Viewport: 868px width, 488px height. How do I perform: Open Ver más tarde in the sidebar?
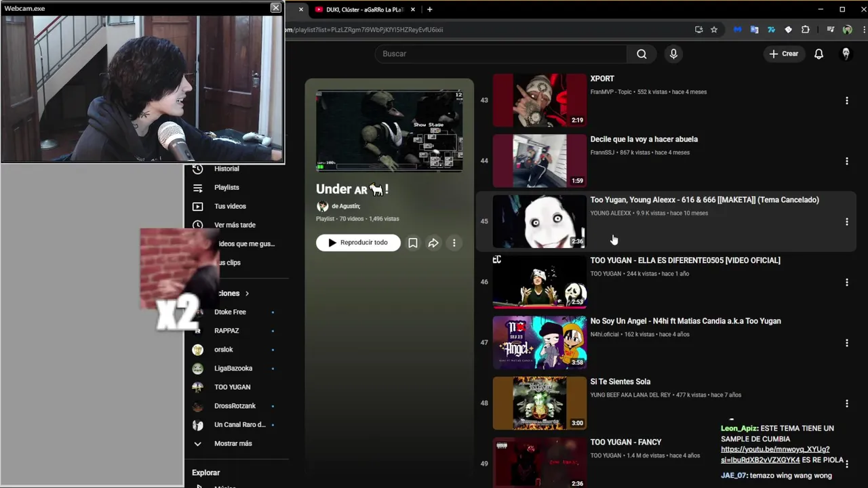[236, 225]
